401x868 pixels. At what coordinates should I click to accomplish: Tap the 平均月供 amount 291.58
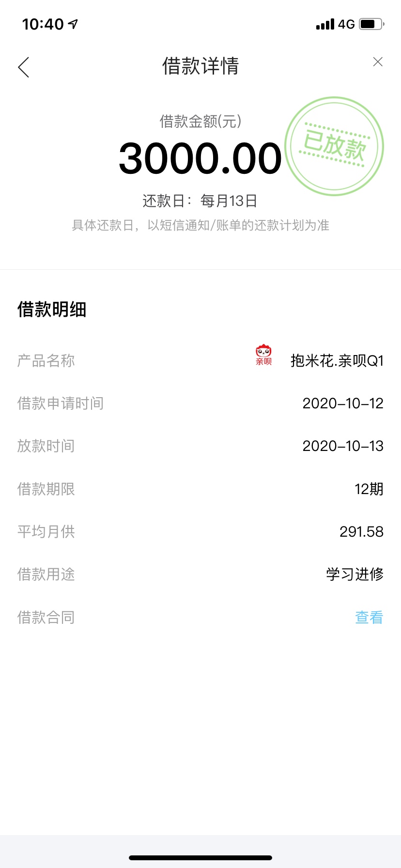(361, 532)
